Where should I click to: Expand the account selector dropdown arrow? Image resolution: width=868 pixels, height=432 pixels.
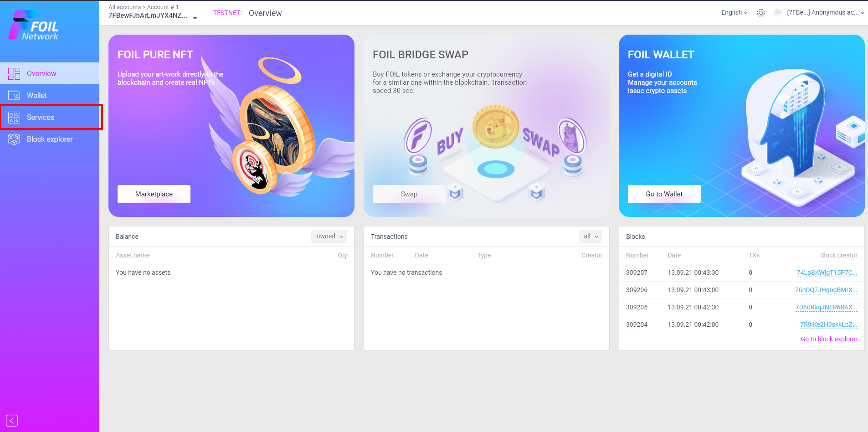coord(195,18)
